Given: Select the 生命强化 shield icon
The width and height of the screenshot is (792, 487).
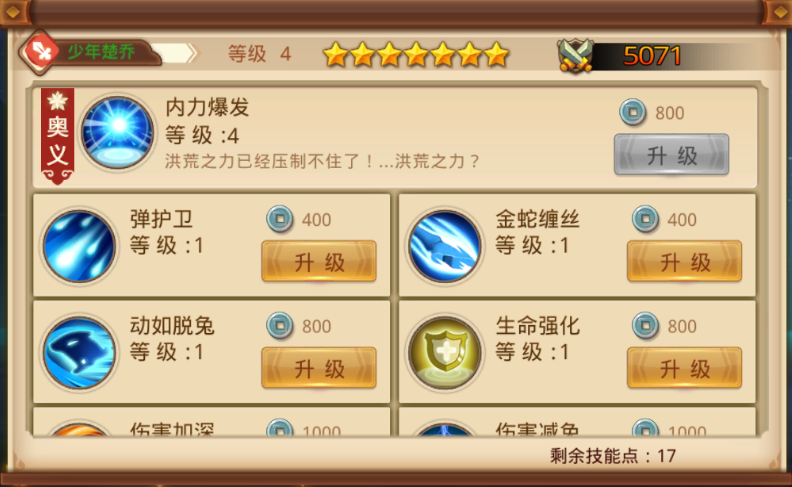Looking at the screenshot, I should click(445, 353).
